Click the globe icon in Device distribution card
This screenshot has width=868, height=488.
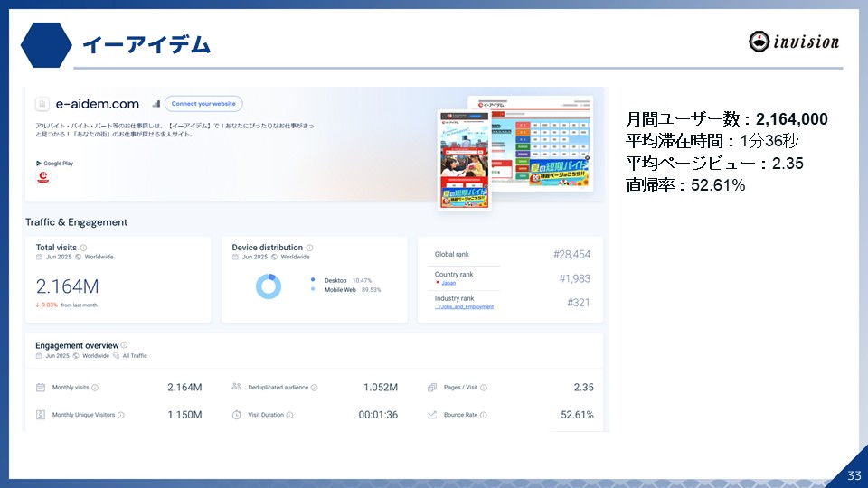click(274, 258)
